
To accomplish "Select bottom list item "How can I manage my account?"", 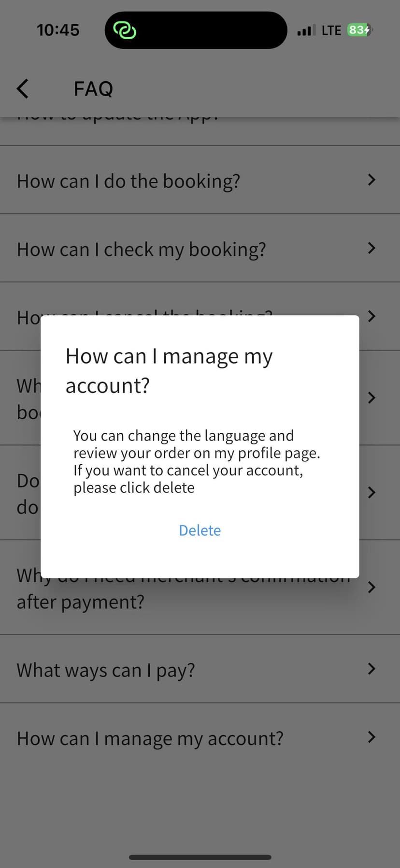I will [150, 739].
